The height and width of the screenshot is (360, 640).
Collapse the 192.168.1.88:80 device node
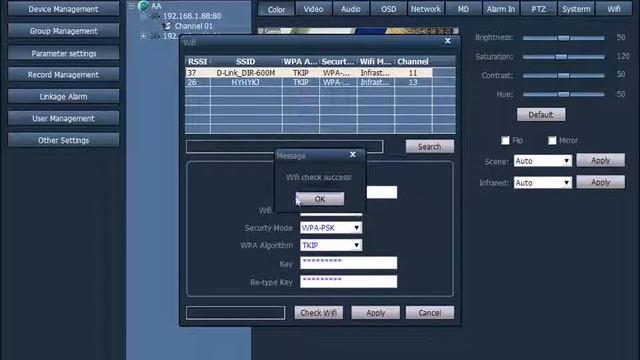click(143, 16)
